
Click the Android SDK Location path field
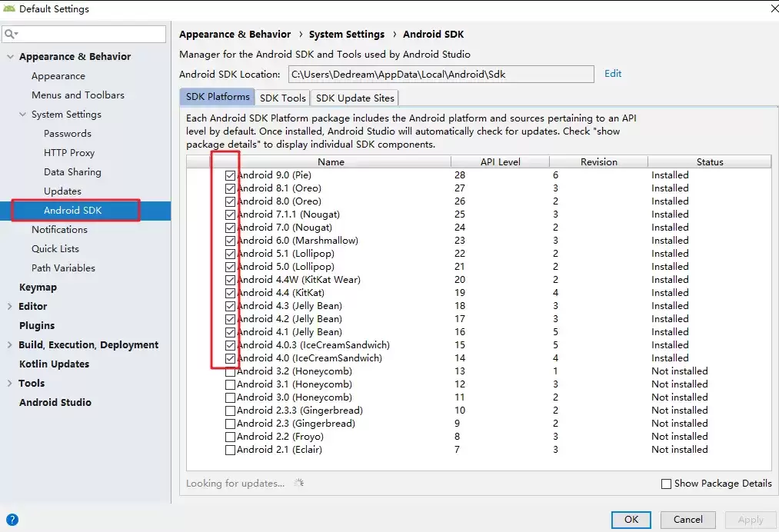tap(441, 75)
